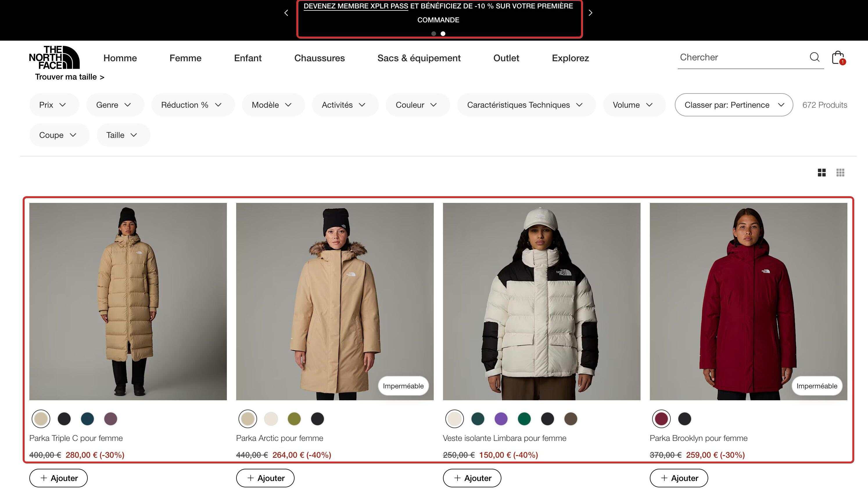The image size is (868, 501).
Task: Go to the Chaussures menu
Action: coord(320,58)
